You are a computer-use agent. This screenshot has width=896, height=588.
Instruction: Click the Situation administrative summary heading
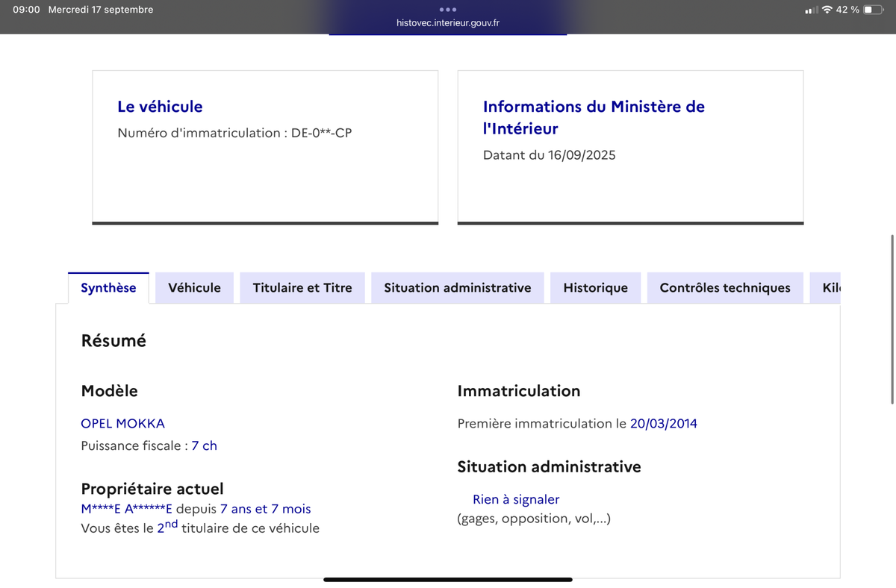tap(549, 467)
